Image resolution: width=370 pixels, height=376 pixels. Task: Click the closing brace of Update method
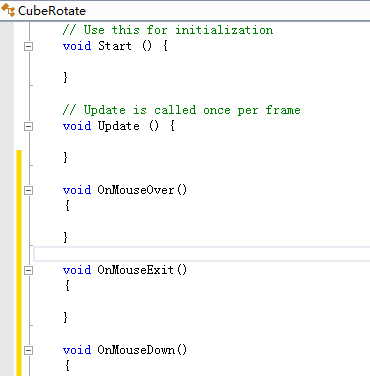65,157
